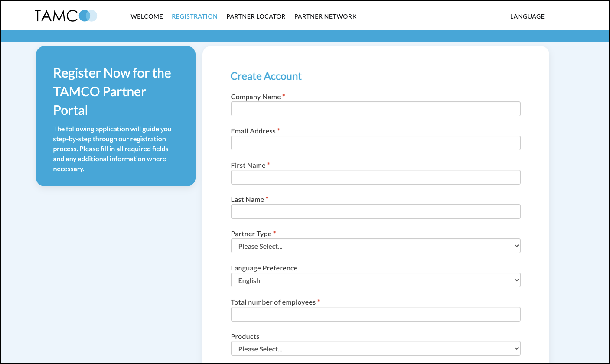
Task: Select the First Name input
Action: [x=375, y=177]
